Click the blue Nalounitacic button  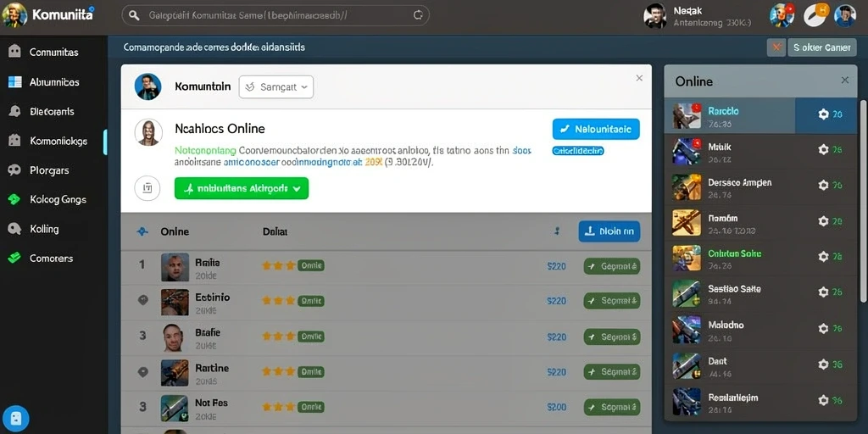596,129
